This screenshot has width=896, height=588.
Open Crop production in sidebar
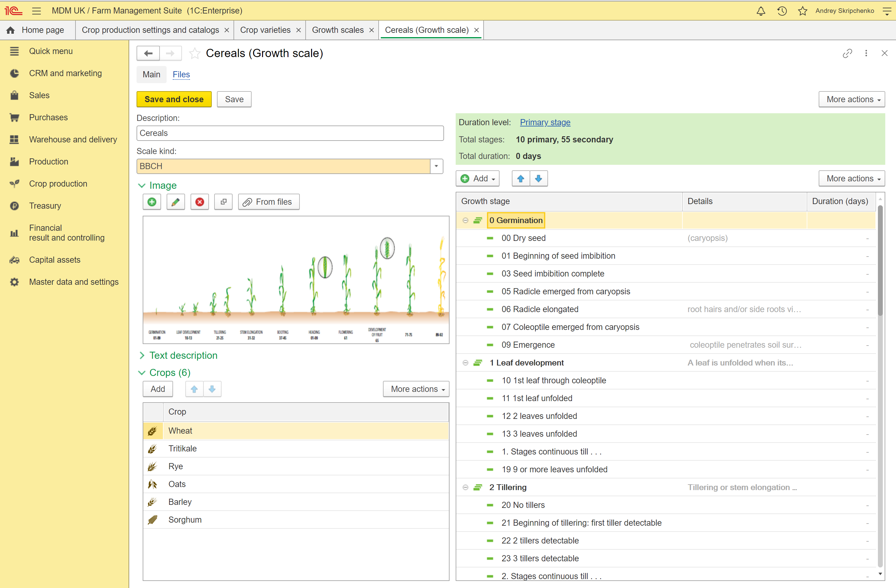tap(58, 184)
